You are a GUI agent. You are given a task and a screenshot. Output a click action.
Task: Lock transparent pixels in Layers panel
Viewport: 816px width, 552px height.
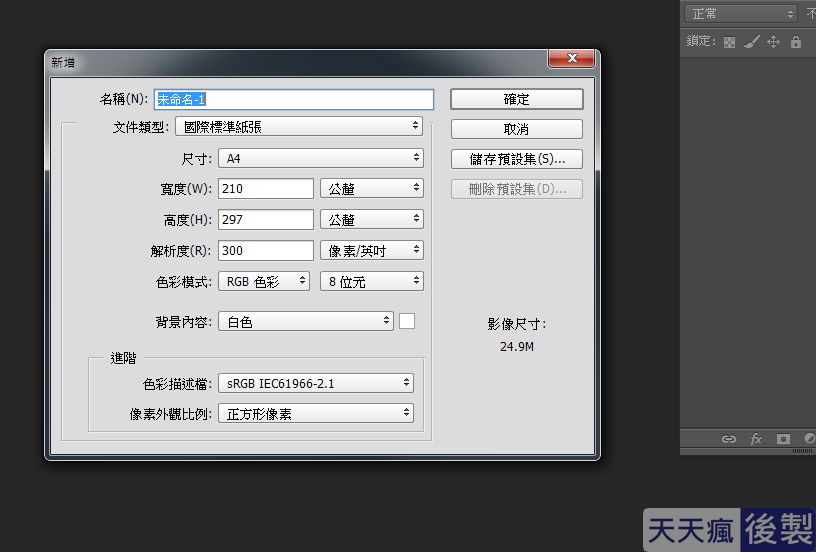(729, 42)
